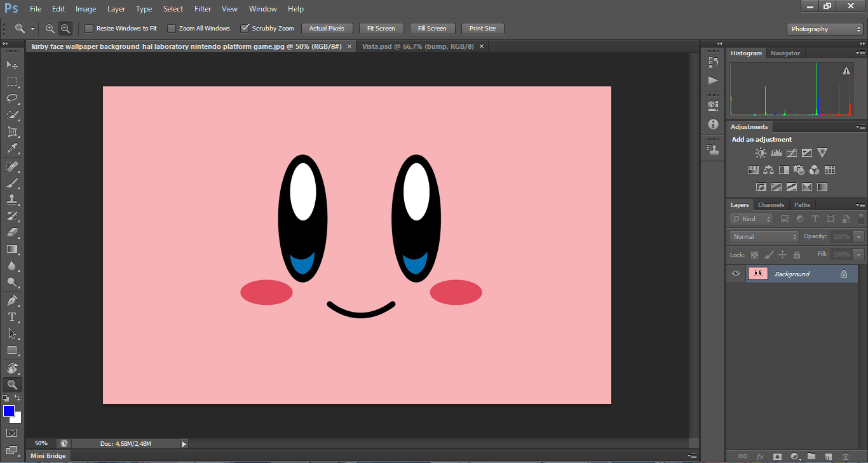Click the Fit Screen button

pos(381,29)
